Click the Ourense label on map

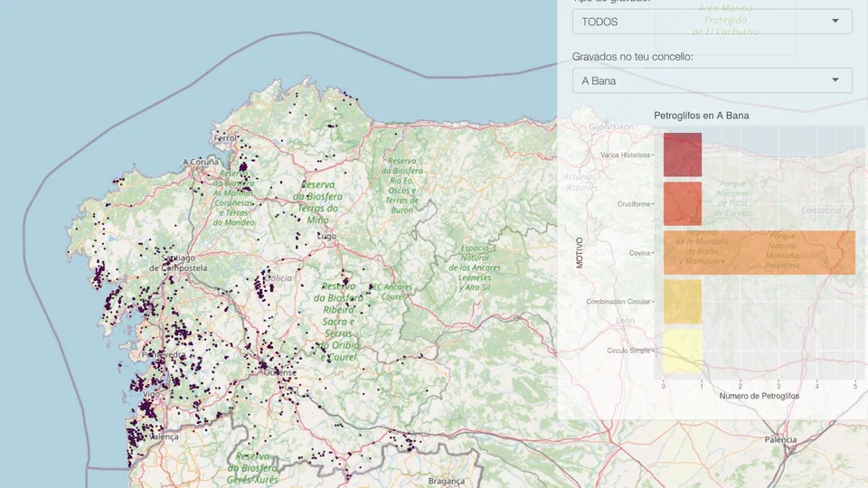[x=279, y=372]
